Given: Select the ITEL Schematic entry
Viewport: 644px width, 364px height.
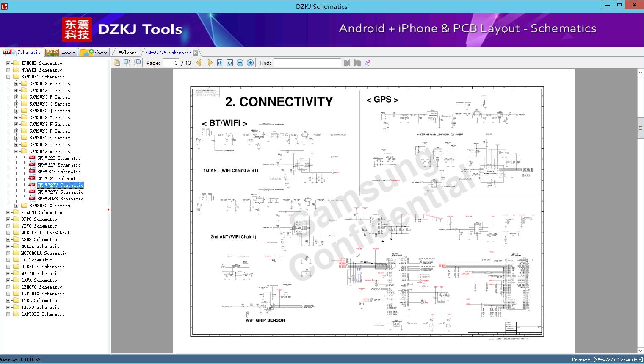Looking at the screenshot, I should 39,300.
